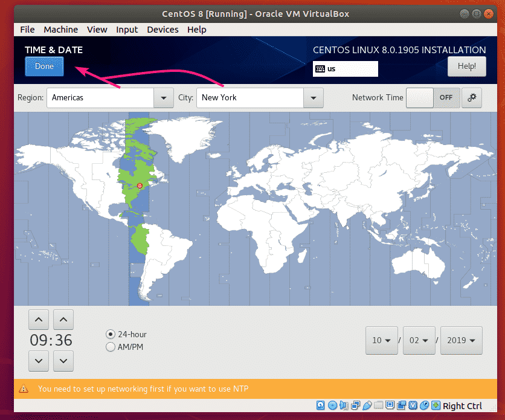
Task: Open the File menu
Action: [27, 30]
